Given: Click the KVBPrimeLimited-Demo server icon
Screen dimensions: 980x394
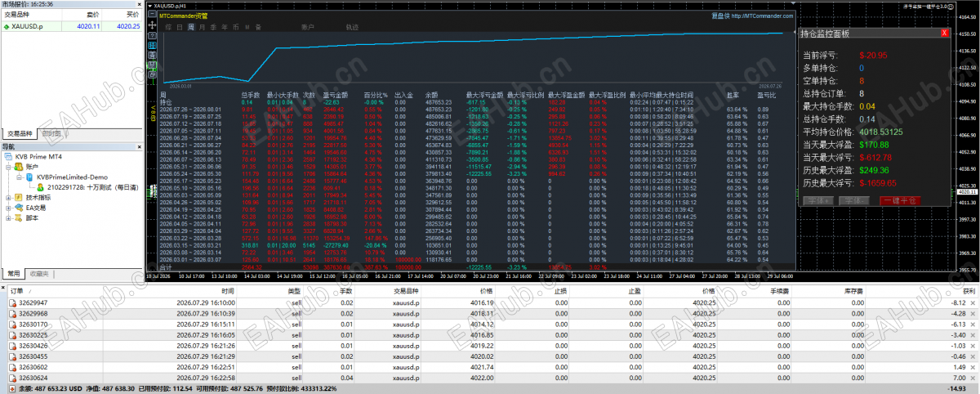Looking at the screenshot, I should (x=29, y=177).
